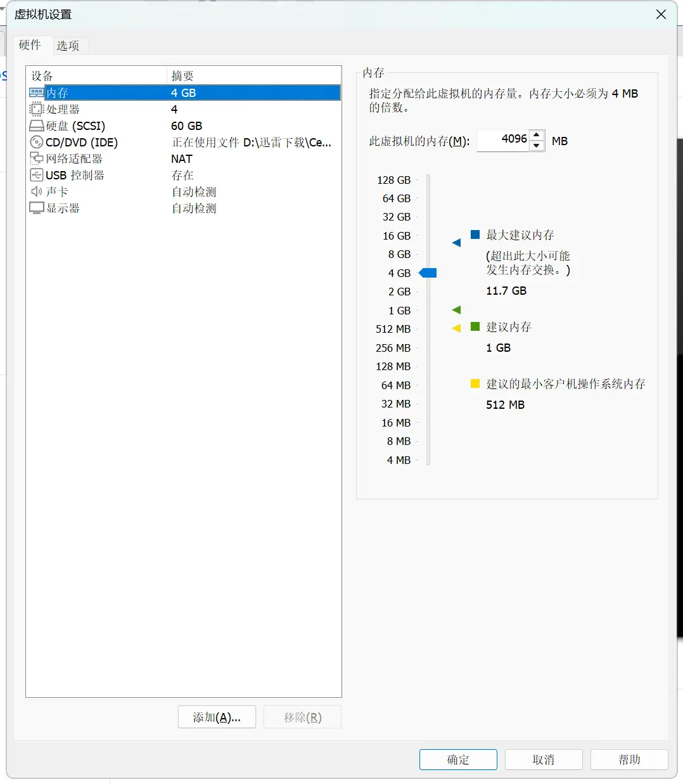The height and width of the screenshot is (784, 683).
Task: Click the 移除(R) button
Action: pos(303,717)
